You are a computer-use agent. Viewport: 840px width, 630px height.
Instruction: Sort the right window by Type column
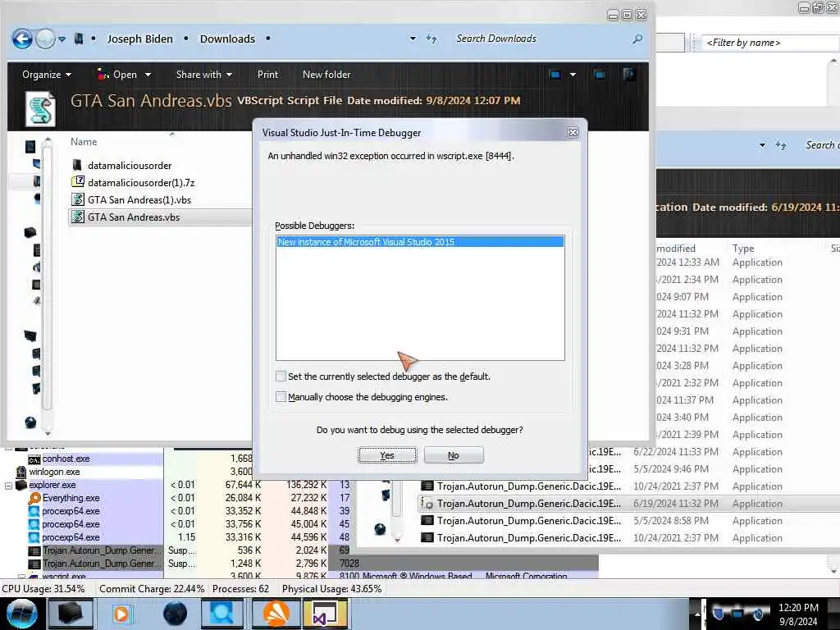pyautogui.click(x=743, y=248)
